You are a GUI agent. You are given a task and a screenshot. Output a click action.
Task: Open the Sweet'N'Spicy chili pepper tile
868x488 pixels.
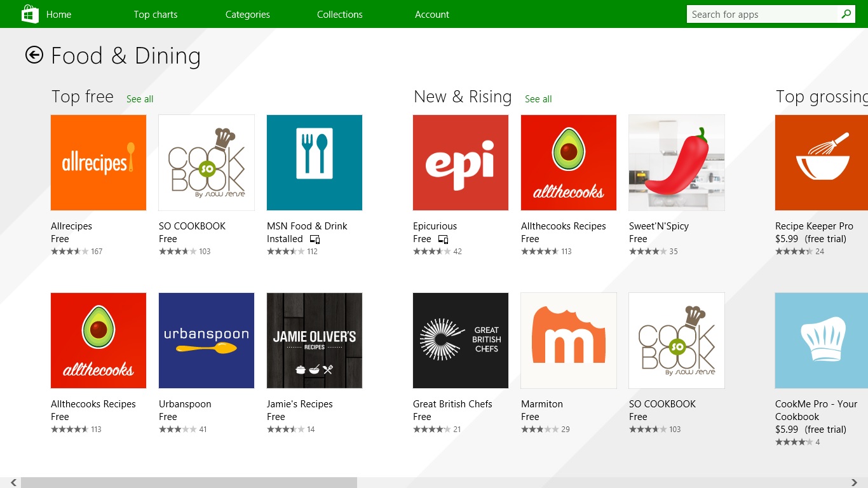click(x=677, y=163)
